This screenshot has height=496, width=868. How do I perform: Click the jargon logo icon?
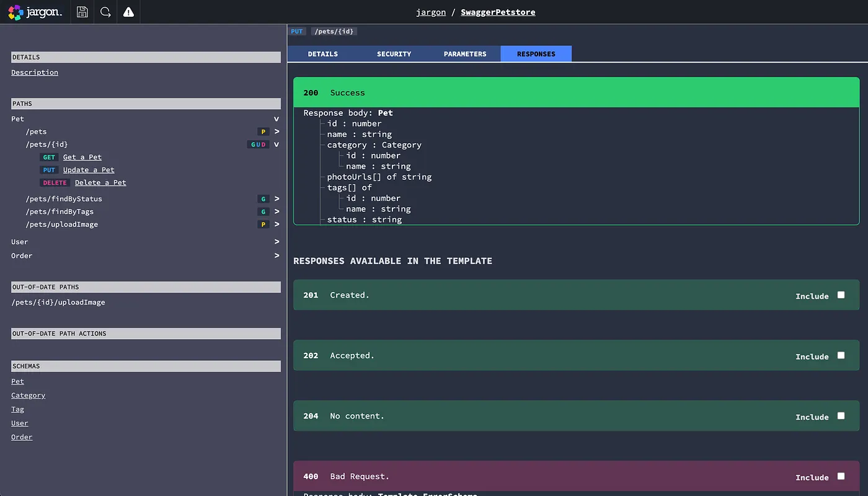point(15,12)
